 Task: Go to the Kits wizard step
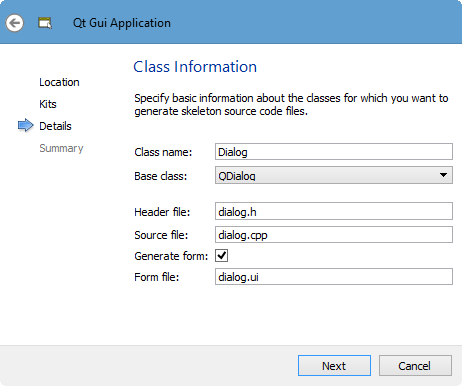point(48,104)
